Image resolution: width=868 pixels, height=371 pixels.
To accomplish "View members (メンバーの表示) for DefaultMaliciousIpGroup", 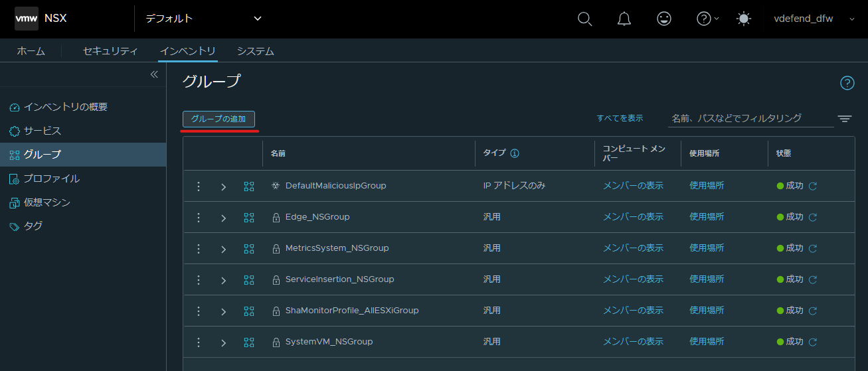I will [x=633, y=186].
